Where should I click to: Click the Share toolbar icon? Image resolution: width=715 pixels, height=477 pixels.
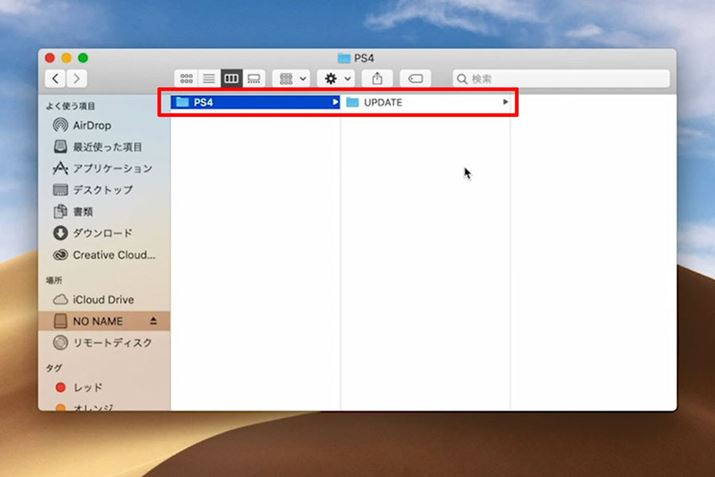[377, 79]
